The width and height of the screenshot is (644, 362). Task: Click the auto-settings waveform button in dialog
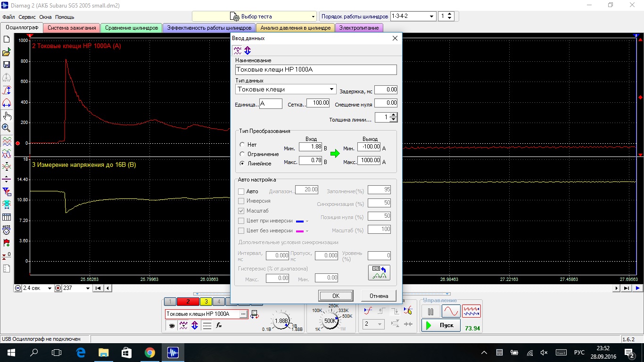click(379, 272)
